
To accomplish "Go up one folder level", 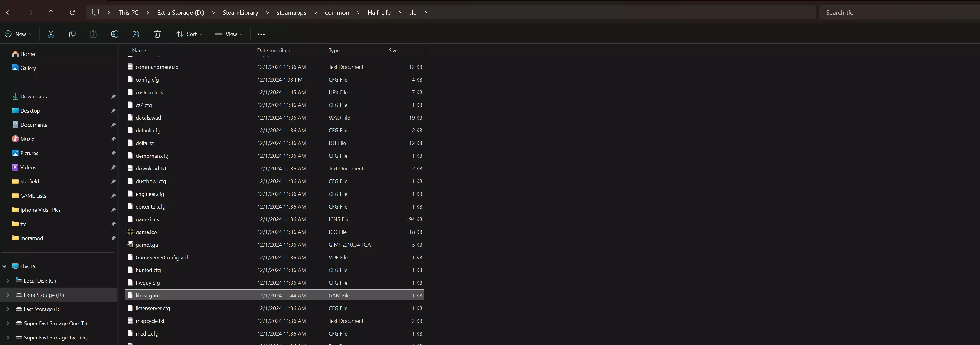I will click(x=51, y=13).
